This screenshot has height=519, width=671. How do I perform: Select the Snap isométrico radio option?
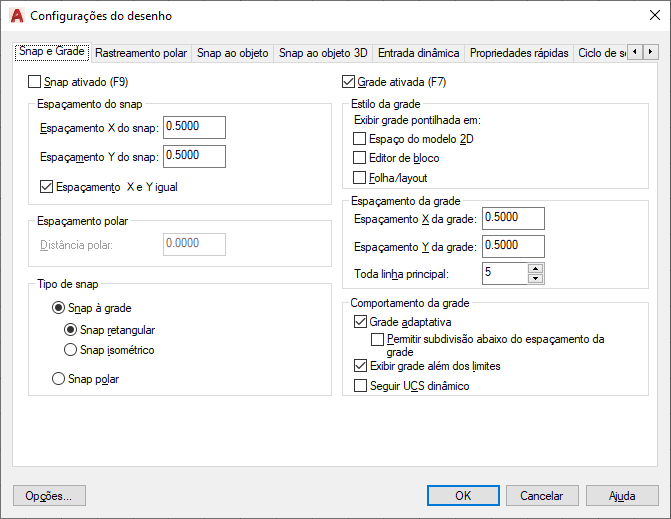tap(70, 350)
